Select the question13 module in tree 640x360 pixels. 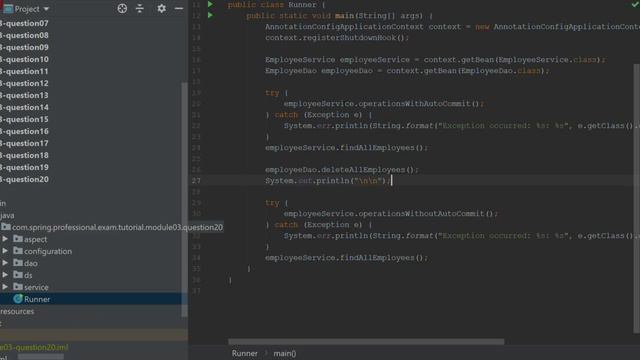pyautogui.click(x=24, y=95)
